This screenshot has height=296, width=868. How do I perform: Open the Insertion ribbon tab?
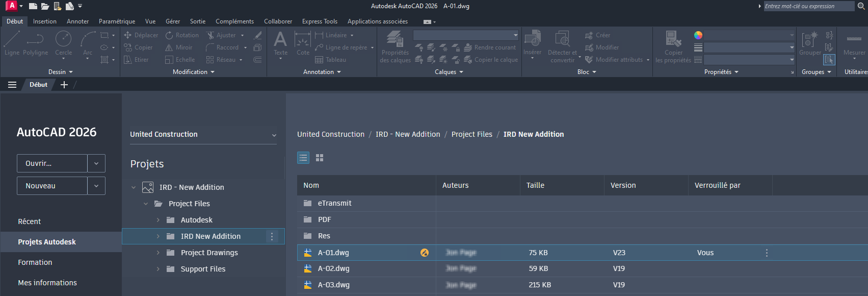click(45, 21)
